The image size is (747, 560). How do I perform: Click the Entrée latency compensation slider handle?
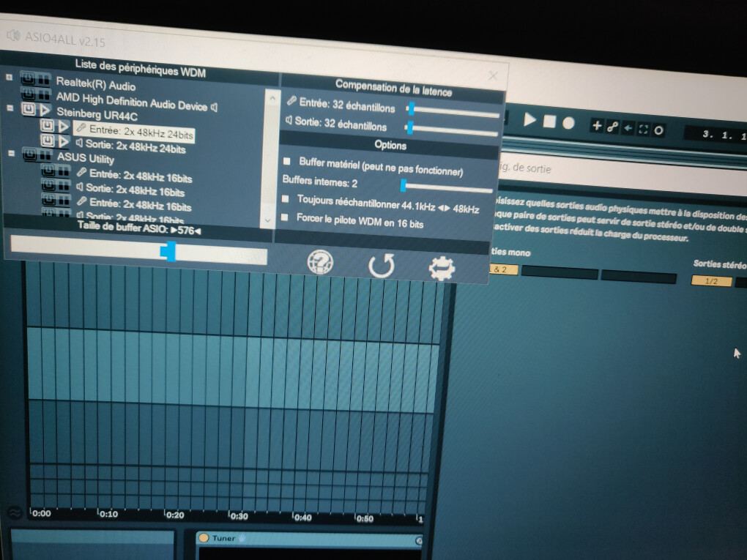pos(412,108)
